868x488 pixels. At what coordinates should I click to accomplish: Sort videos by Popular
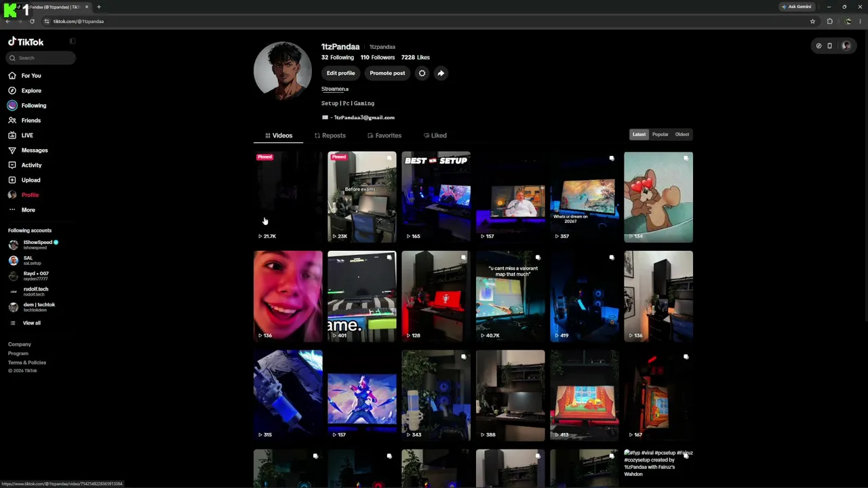pyautogui.click(x=660, y=134)
